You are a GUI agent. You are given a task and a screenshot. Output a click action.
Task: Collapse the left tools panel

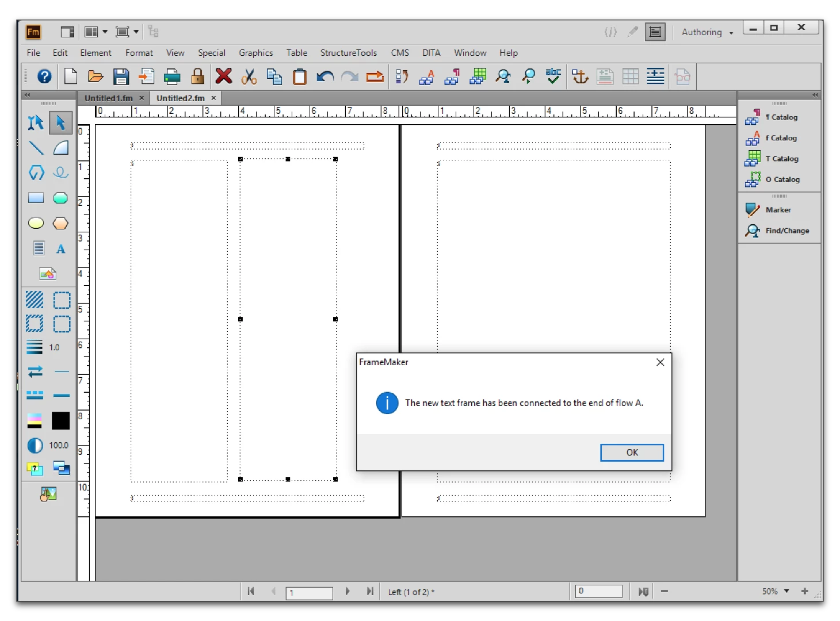click(27, 95)
